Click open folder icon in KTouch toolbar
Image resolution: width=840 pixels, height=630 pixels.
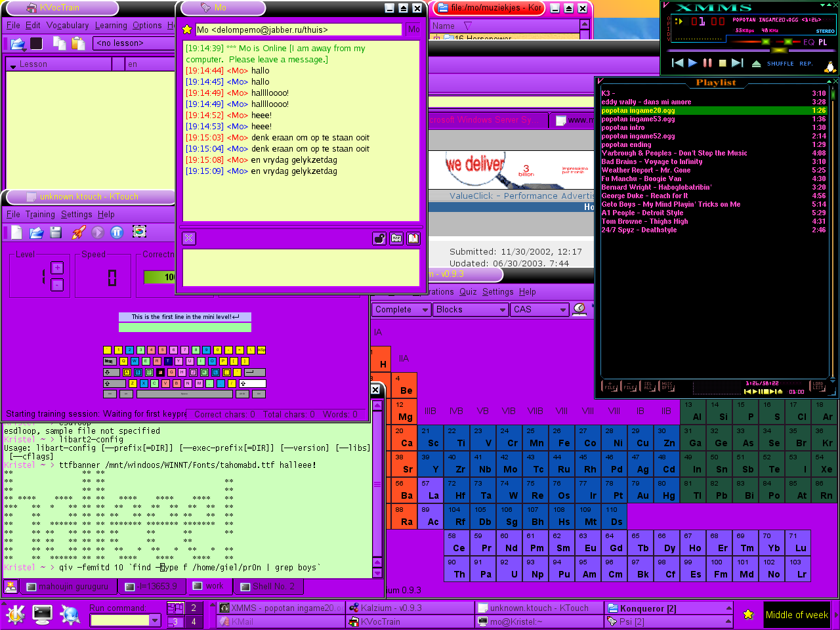tap(36, 232)
